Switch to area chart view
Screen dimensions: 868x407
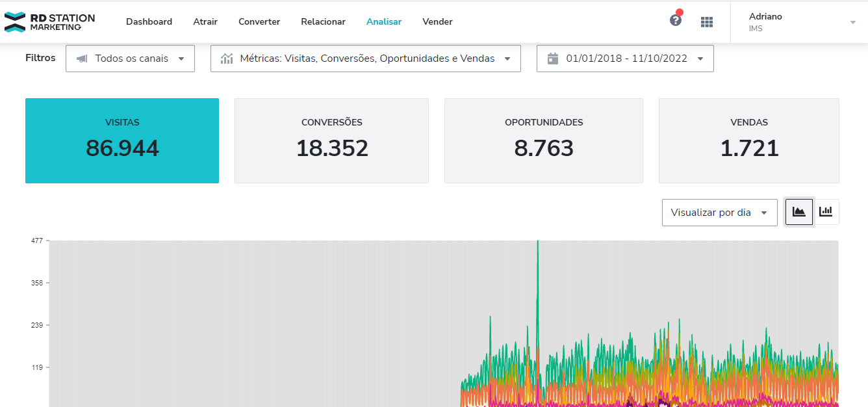pos(799,212)
